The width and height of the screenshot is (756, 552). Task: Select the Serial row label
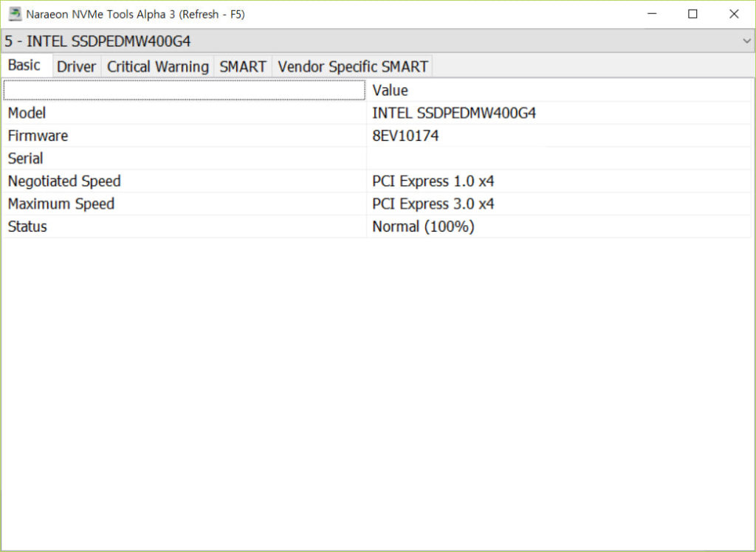26,159
